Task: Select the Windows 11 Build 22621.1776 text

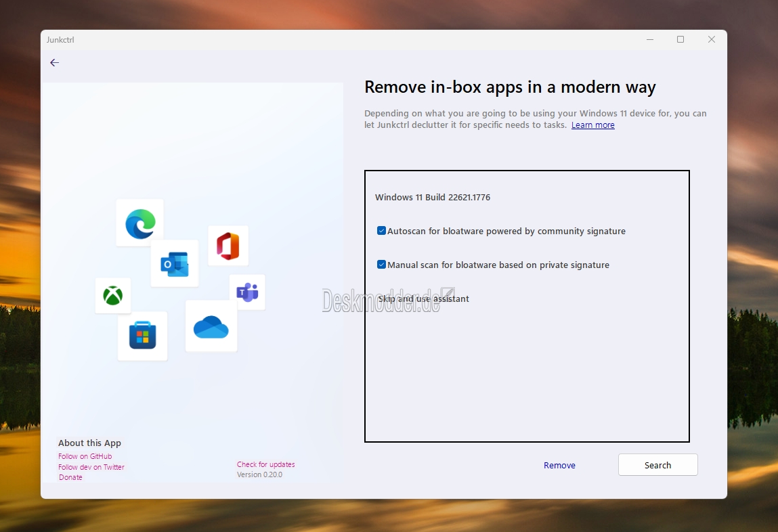Action: (x=433, y=197)
